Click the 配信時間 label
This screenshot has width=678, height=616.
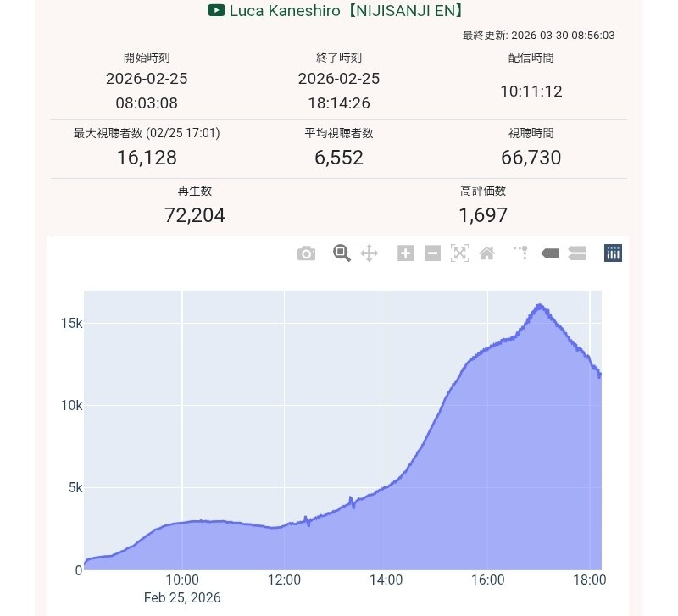click(x=531, y=58)
